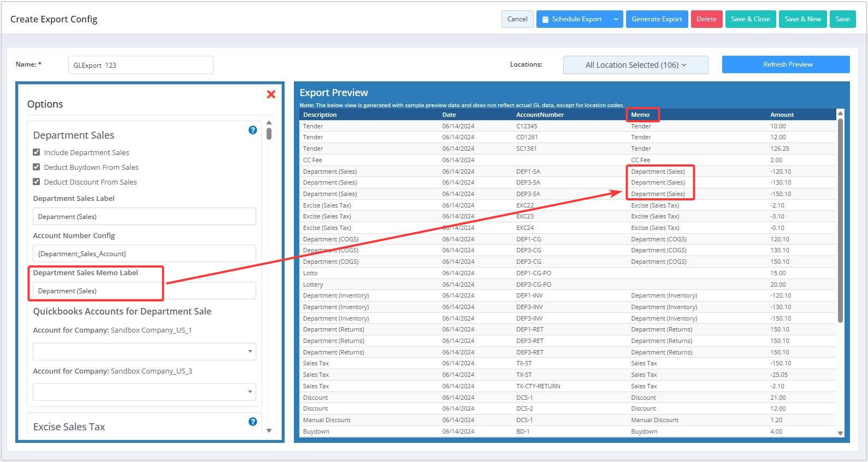Click Export Preview scroll up arrow
Screen dimensions: 868x462
tap(840, 113)
